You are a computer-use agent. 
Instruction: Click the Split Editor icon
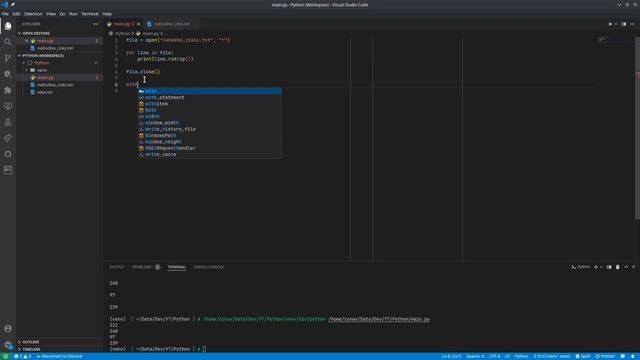pos(624,24)
